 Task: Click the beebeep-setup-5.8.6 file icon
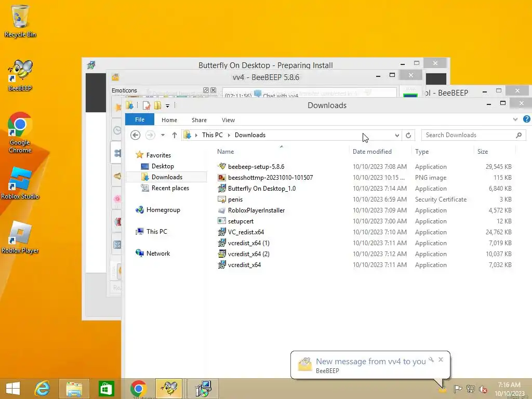click(x=221, y=166)
